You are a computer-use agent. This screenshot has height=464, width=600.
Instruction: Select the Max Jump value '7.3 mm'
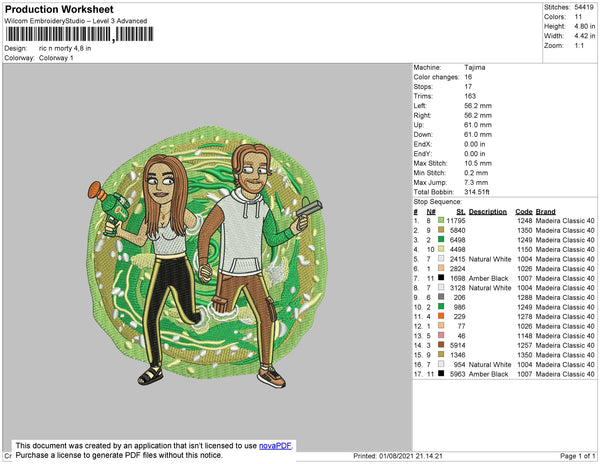pyautogui.click(x=476, y=182)
